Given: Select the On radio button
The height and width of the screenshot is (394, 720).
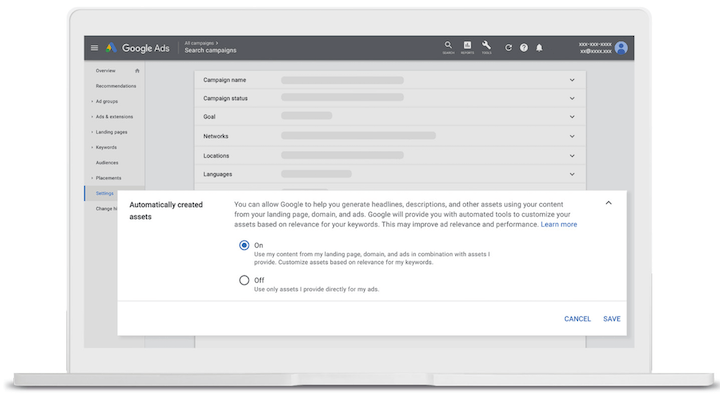Looking at the screenshot, I should [x=244, y=245].
